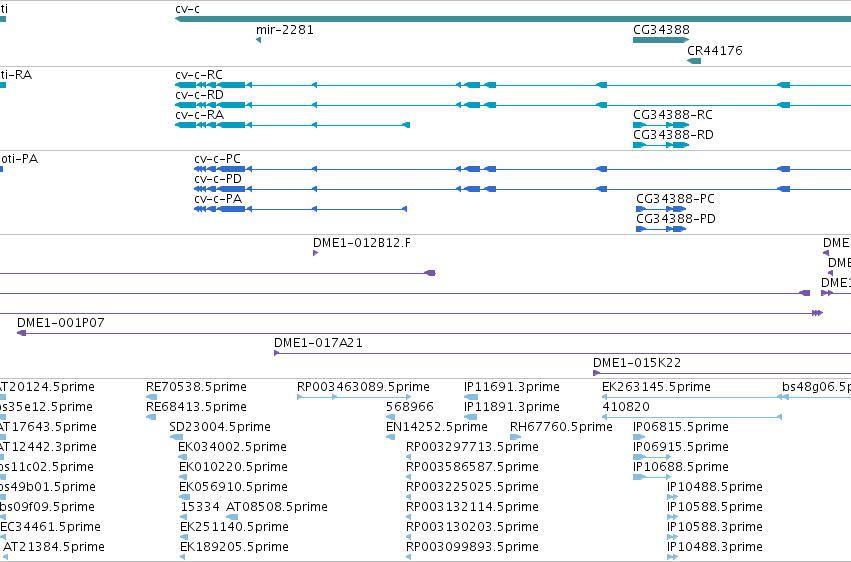Pick the EK263145.5prime EST label
The width and height of the screenshot is (851, 562).
tap(656, 387)
